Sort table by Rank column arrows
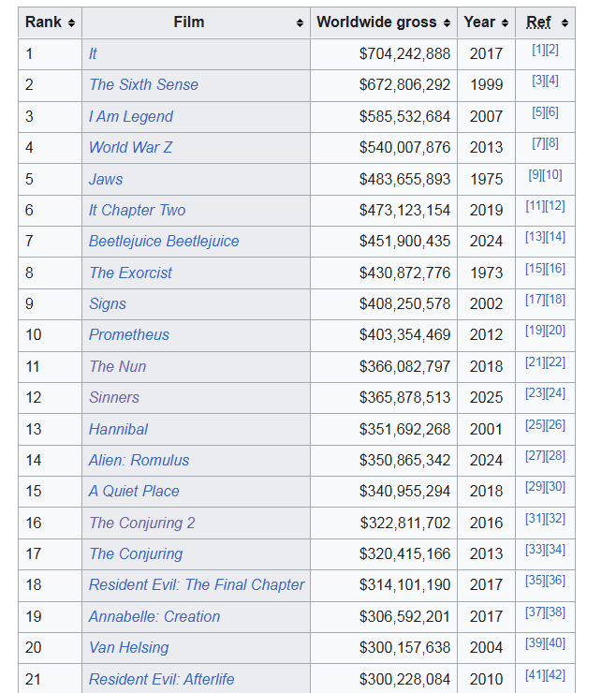 point(71,23)
